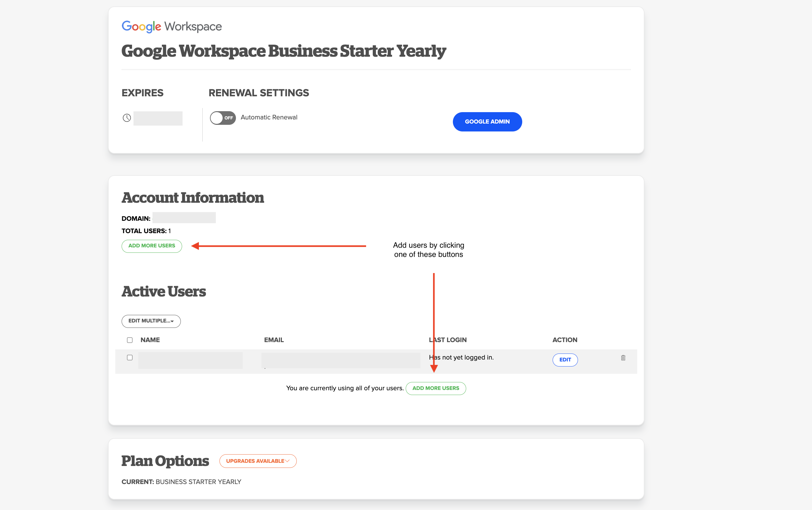Delete user with the trash icon
812x510 pixels.
623,358
